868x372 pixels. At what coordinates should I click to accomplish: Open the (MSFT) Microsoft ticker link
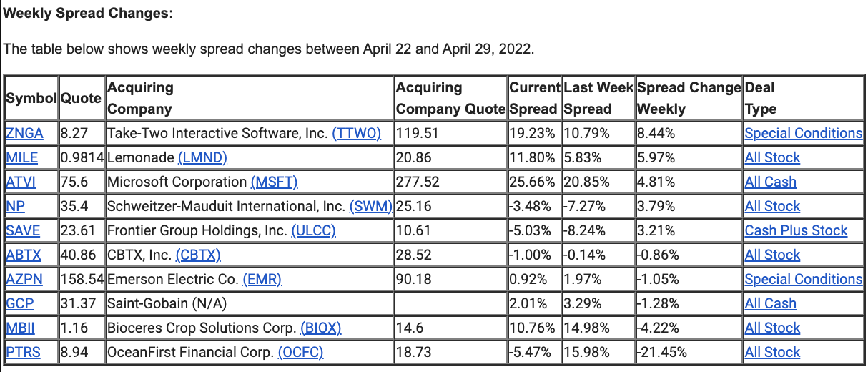click(274, 182)
